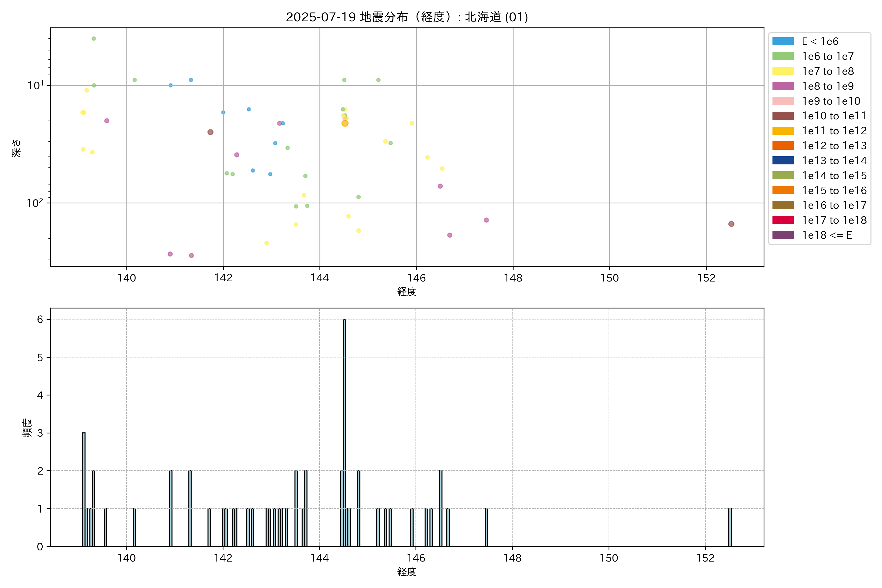Image resolution: width=882 pixels, height=588 pixels.
Task: Click the red '1e17 to 1e18' legend swatch
Action: pyautogui.click(x=783, y=220)
